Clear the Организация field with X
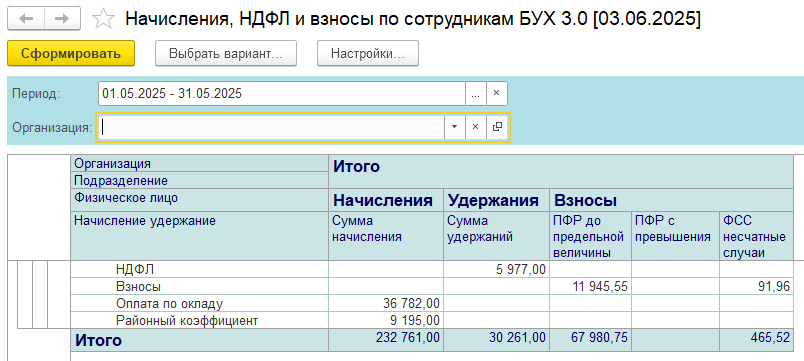Viewport: 804px width, 361px height. (475, 127)
